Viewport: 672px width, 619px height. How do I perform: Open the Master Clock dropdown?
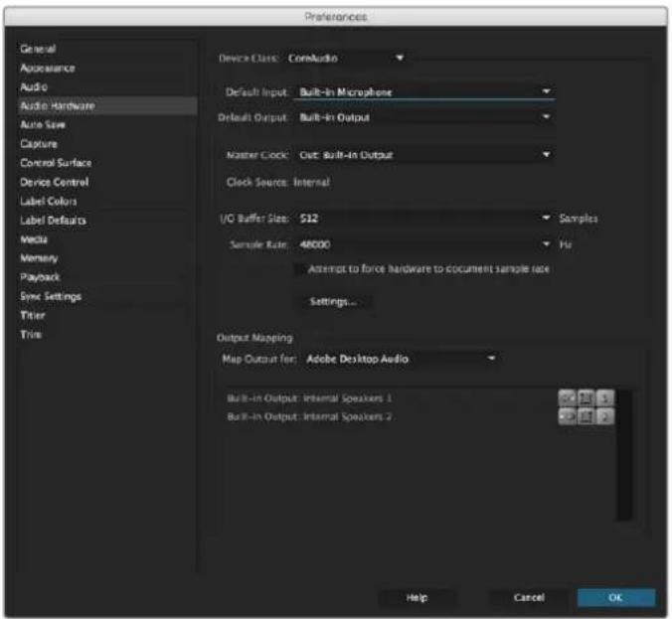tap(424, 155)
